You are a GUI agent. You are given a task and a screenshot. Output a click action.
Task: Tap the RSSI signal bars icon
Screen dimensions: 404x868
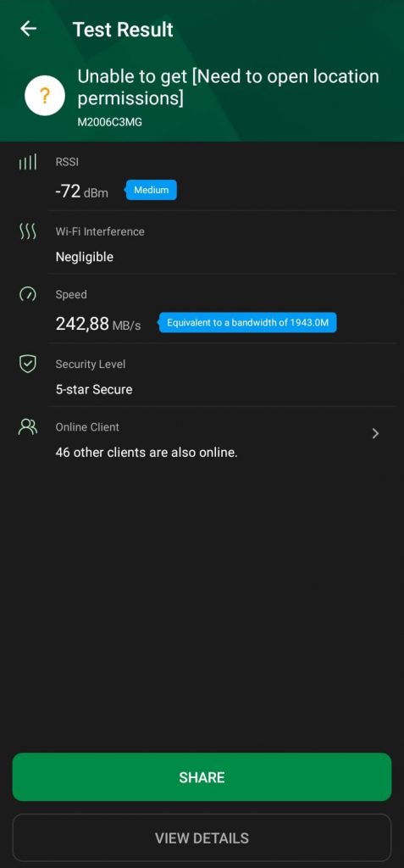(28, 162)
